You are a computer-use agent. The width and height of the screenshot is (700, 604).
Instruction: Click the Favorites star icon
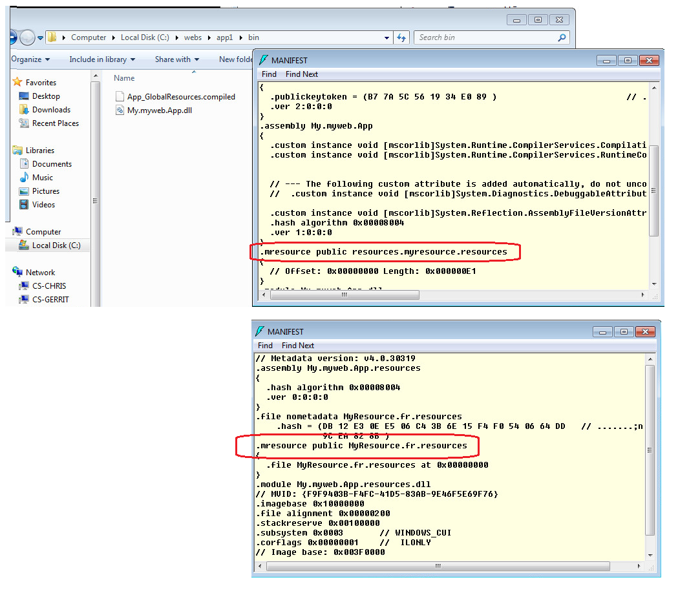pos(17,81)
